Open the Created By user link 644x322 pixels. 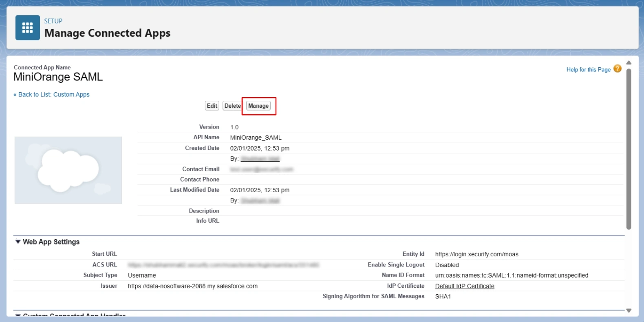coord(260,159)
